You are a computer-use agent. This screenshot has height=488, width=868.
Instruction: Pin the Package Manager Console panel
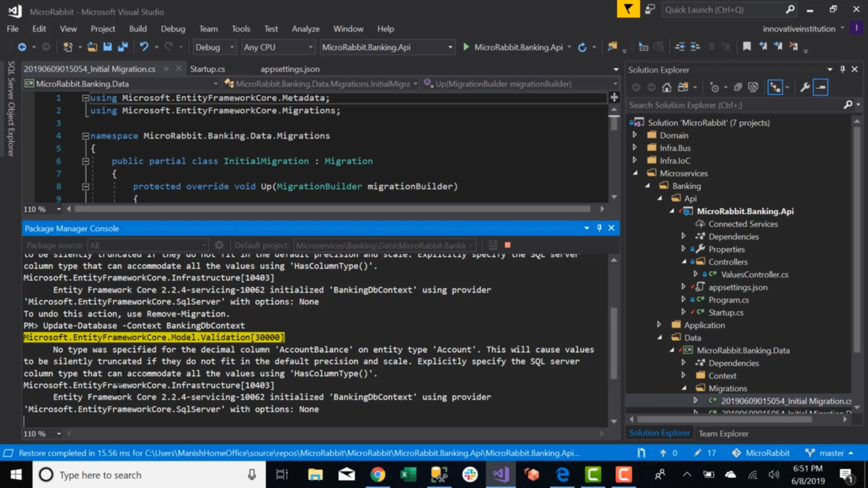(x=599, y=228)
